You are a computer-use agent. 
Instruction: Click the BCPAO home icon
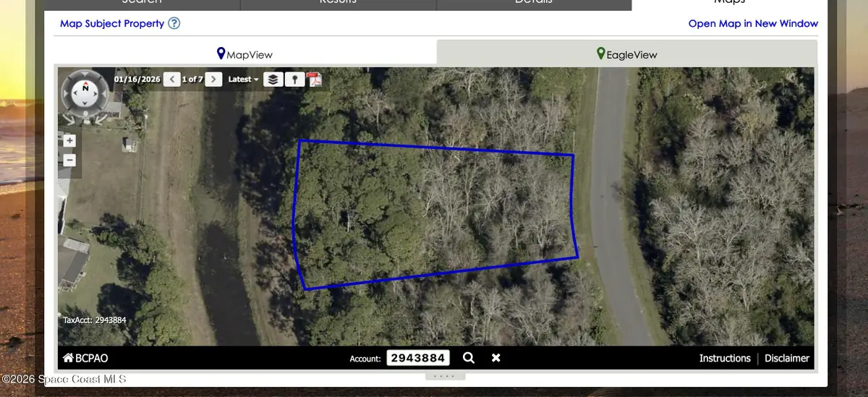[x=68, y=358]
